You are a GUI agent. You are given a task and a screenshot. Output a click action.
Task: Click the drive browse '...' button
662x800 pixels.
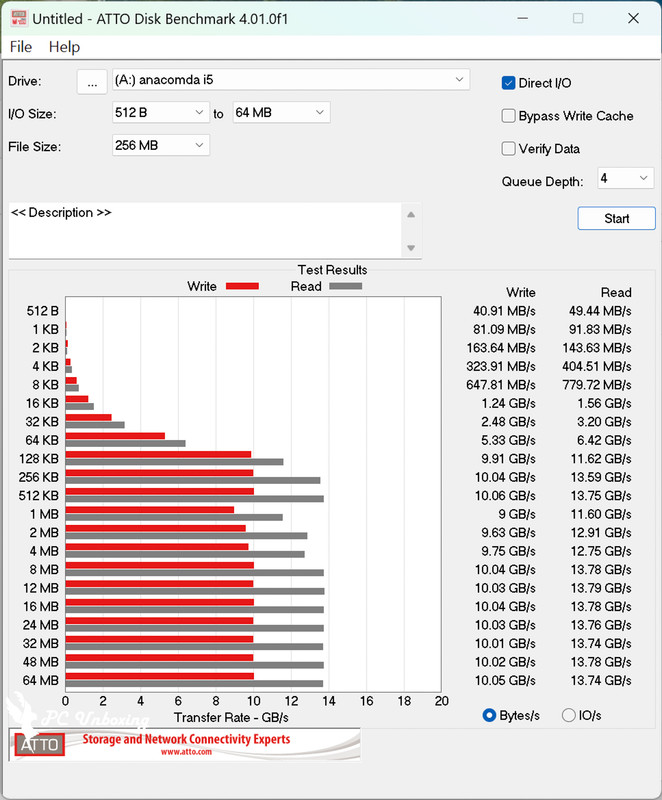pyautogui.click(x=92, y=82)
